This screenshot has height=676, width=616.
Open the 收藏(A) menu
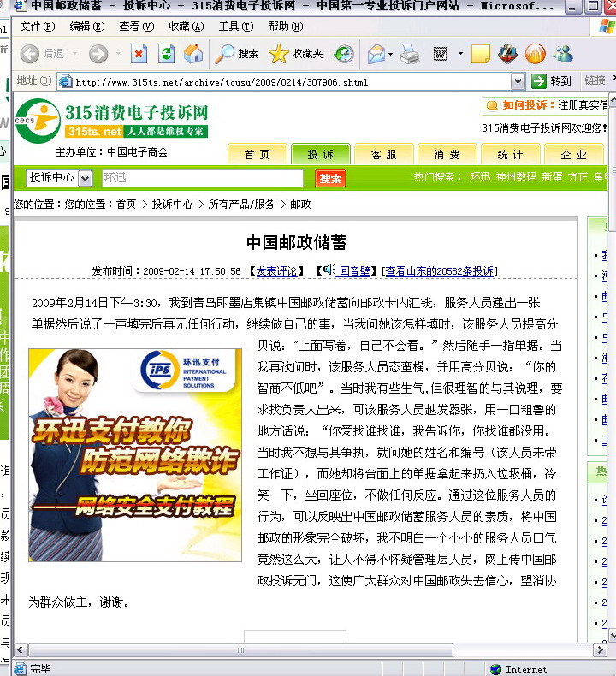pyautogui.click(x=185, y=27)
